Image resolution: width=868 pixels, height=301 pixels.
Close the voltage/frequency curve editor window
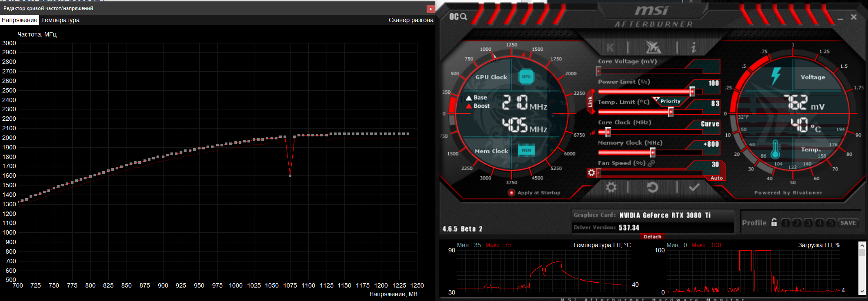[431, 8]
